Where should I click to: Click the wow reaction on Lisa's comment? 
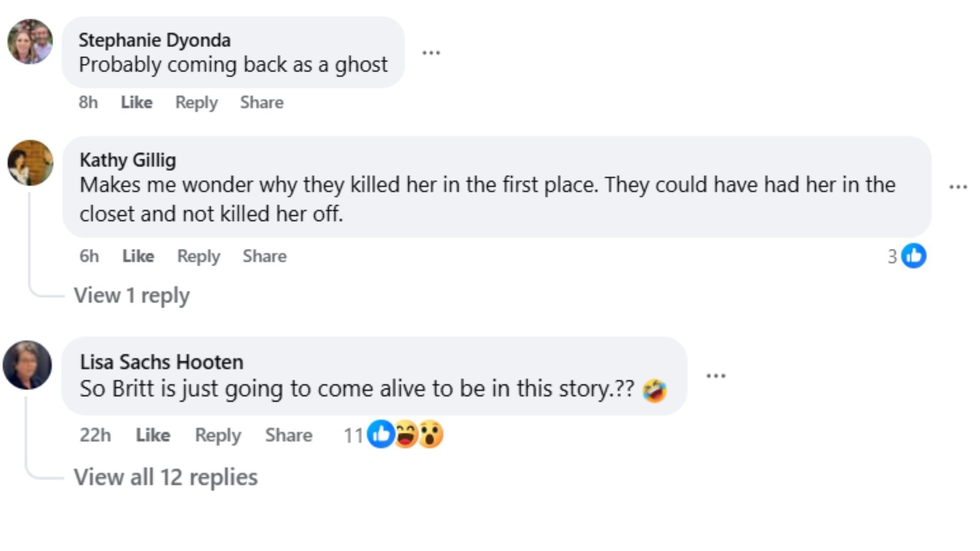click(431, 435)
